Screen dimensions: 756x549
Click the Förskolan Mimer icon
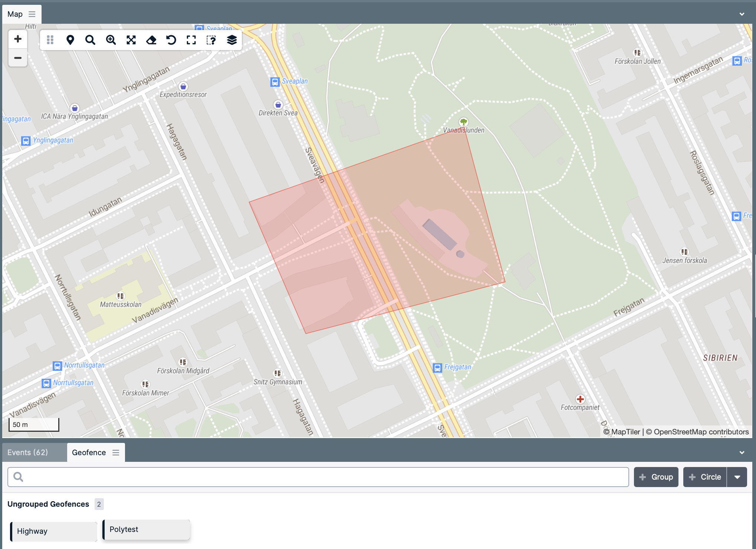145,384
